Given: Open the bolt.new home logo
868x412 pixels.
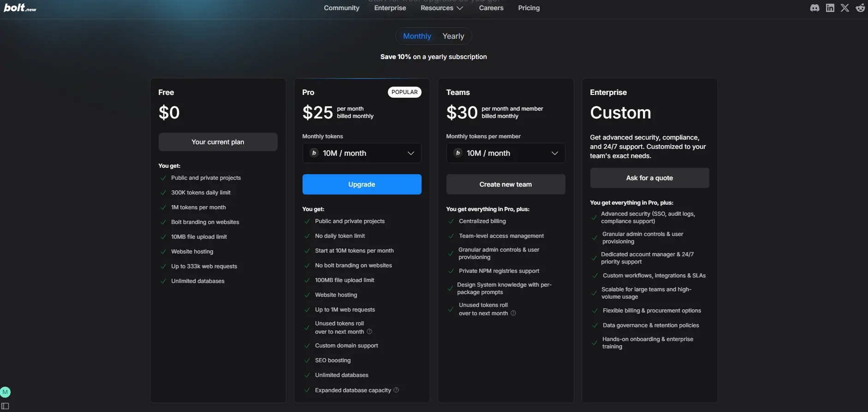Looking at the screenshot, I should (x=20, y=8).
